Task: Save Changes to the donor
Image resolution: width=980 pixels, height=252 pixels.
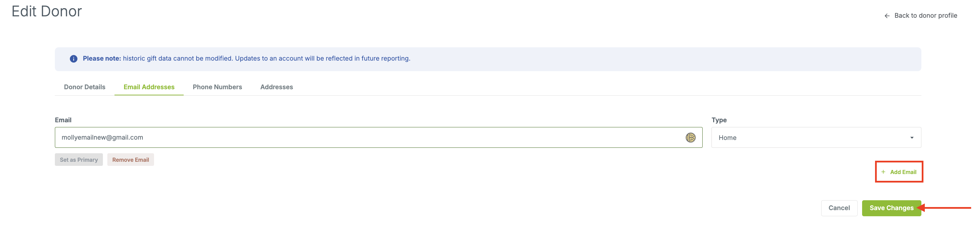Action: click(x=891, y=208)
